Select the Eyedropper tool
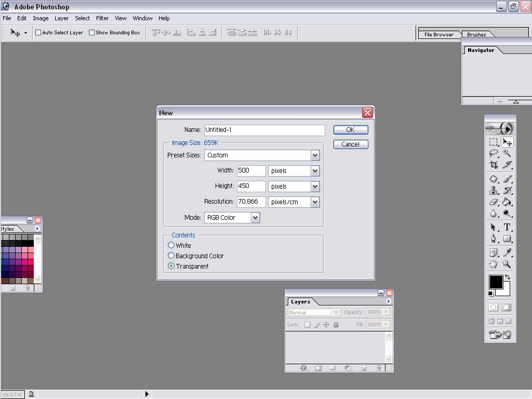Image resolution: width=532 pixels, height=399 pixels. pos(507,252)
